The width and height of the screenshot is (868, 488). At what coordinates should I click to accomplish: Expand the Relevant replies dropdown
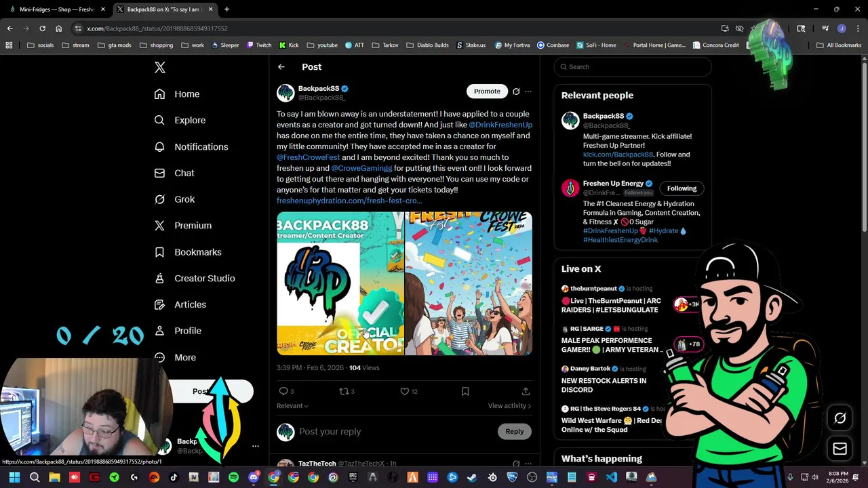292,406
